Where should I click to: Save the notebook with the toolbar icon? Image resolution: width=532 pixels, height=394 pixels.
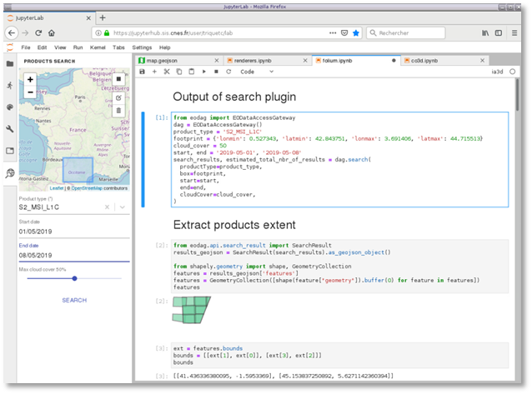143,72
